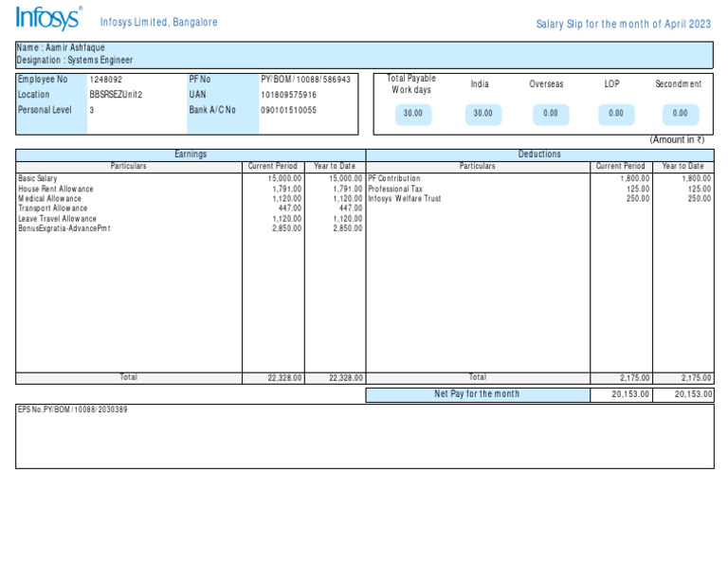
Task: Click 'Year to Date' header in the Deductions table
Action: tap(682, 166)
